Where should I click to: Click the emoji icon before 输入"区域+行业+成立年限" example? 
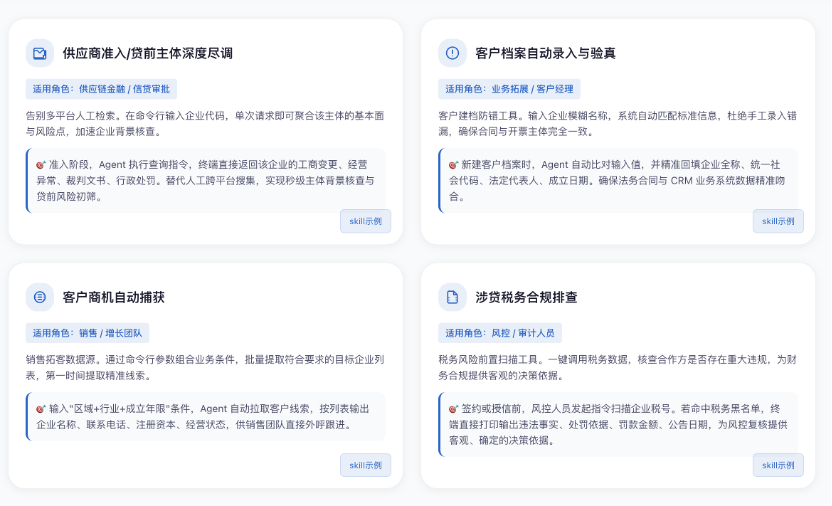tap(41, 409)
